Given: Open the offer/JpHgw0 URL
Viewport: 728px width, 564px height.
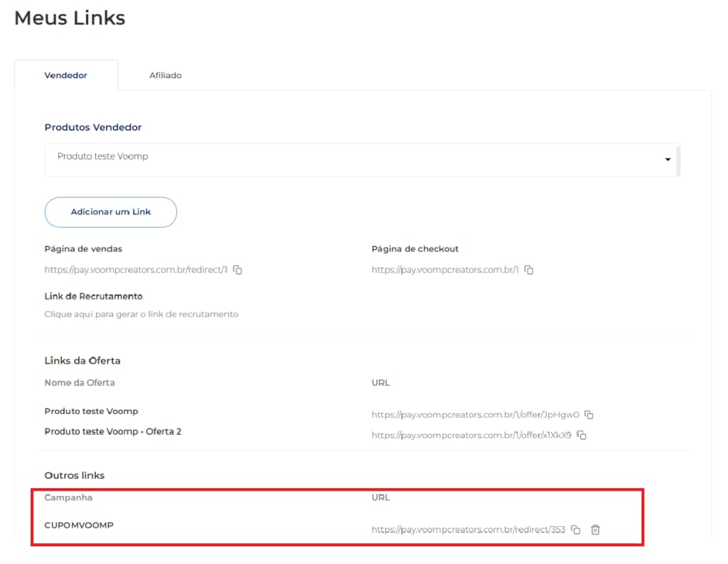Looking at the screenshot, I should click(476, 415).
